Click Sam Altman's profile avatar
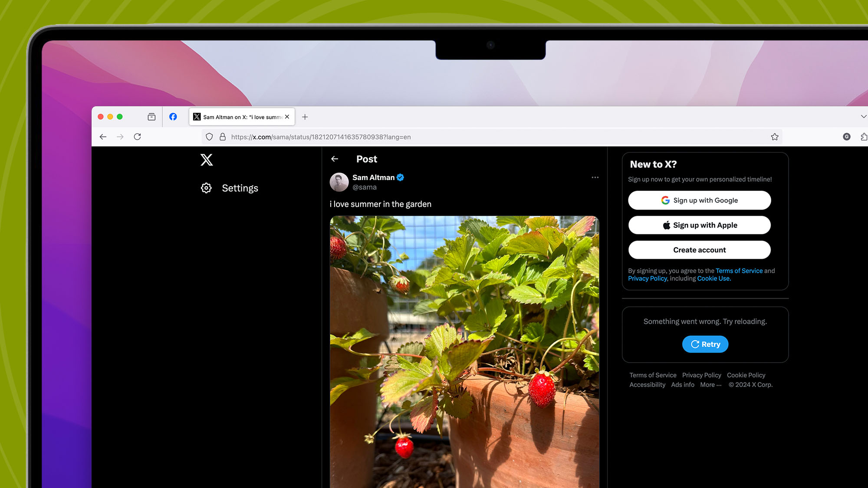The height and width of the screenshot is (488, 868). (339, 182)
